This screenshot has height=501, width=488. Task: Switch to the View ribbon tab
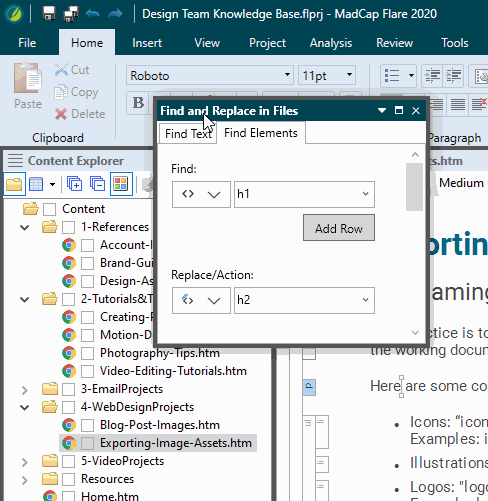tap(207, 43)
